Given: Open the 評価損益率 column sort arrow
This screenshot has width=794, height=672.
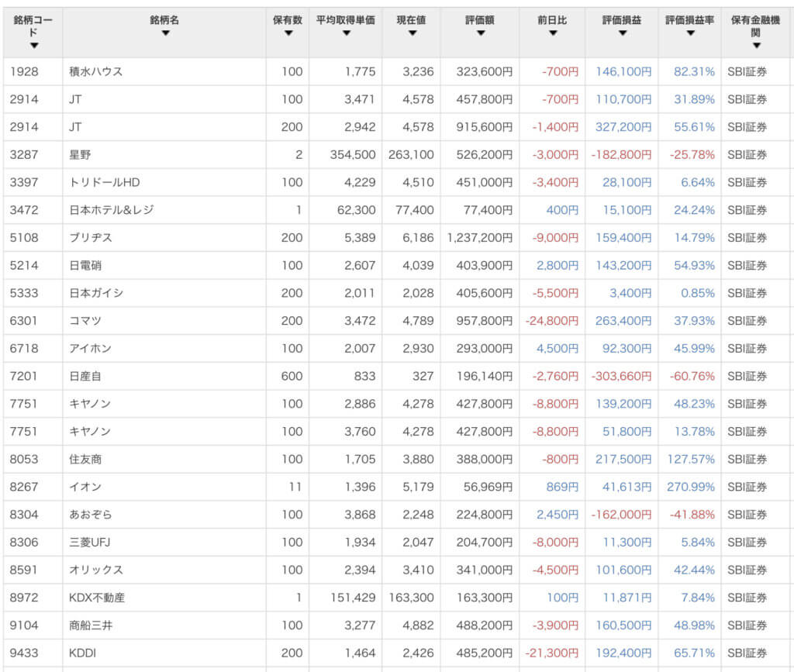Looking at the screenshot, I should 689,33.
